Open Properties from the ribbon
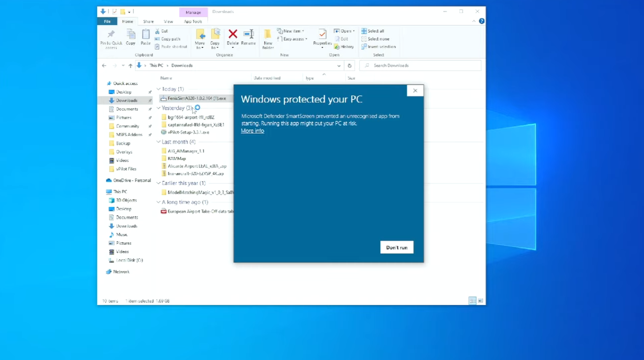 [322, 38]
